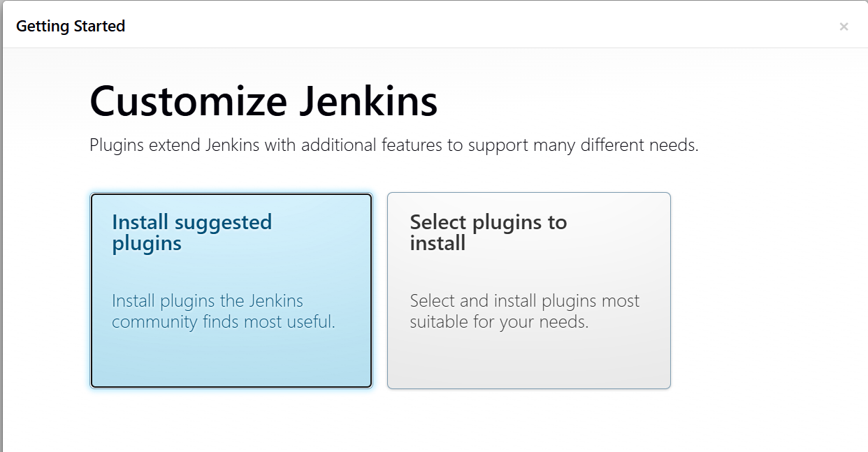Screen dimensions: 868x452
Task: Click the dialog header bar beside Getting Started
Action: tap(475, 27)
